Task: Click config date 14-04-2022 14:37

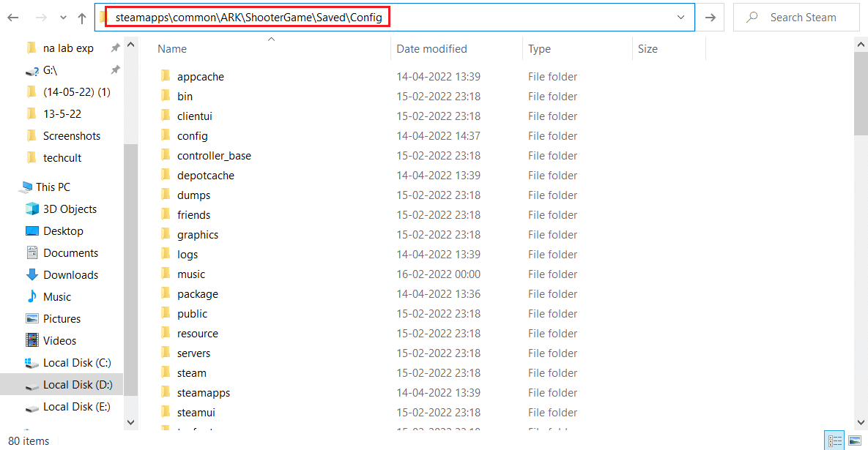Action: [x=439, y=135]
